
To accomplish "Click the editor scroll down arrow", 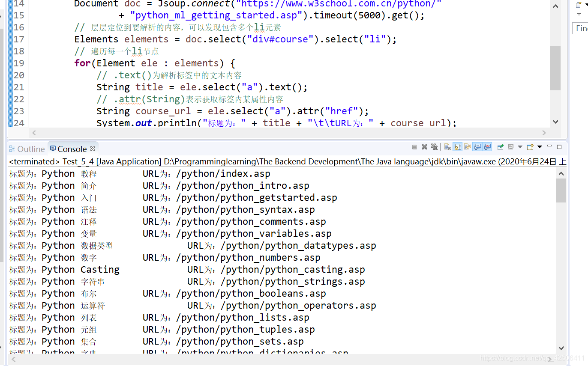I will coord(555,122).
